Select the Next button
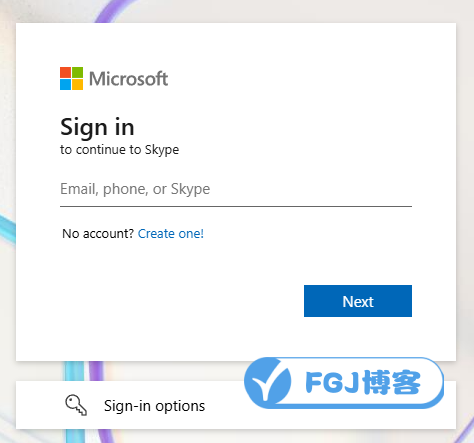474x443 pixels. click(358, 301)
